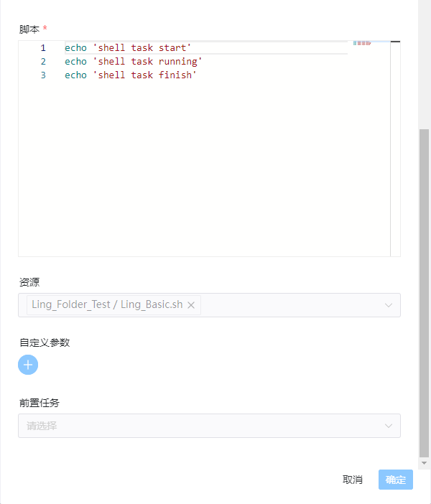431x504 pixels.
Task: Click the dialog's vertical scrollbar thumb
Action: 425,293
